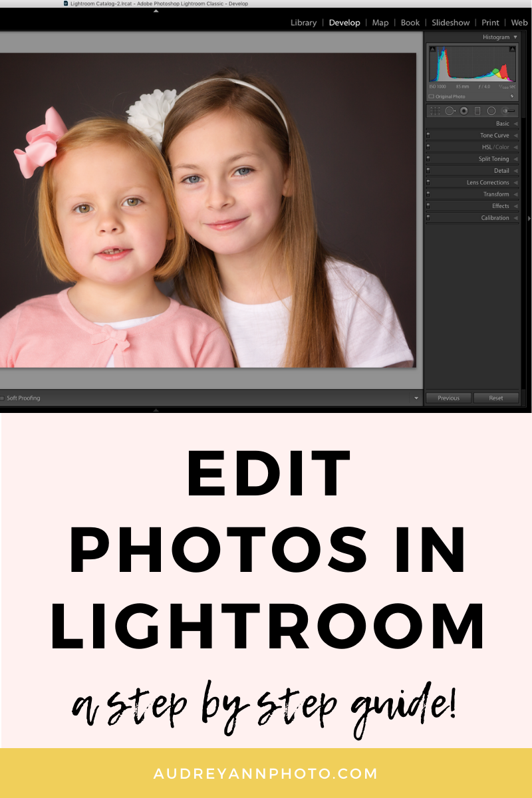
Task: Click the ISO 1000 readout
Action: point(438,86)
